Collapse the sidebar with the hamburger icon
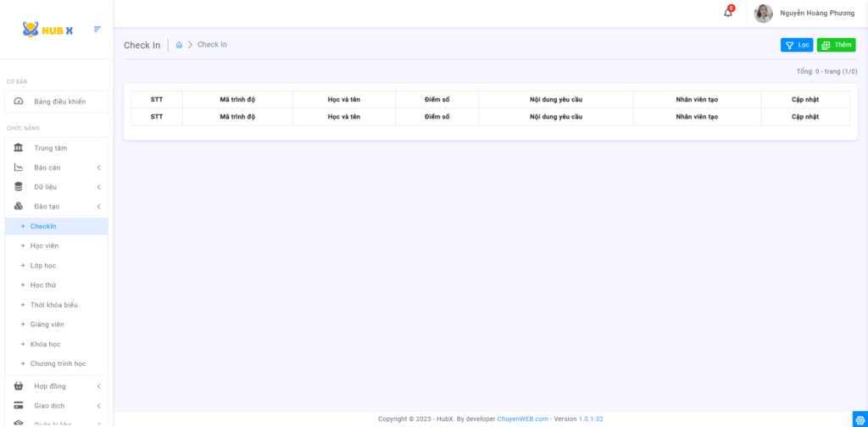Viewport: 868px width, 427px height. [97, 29]
